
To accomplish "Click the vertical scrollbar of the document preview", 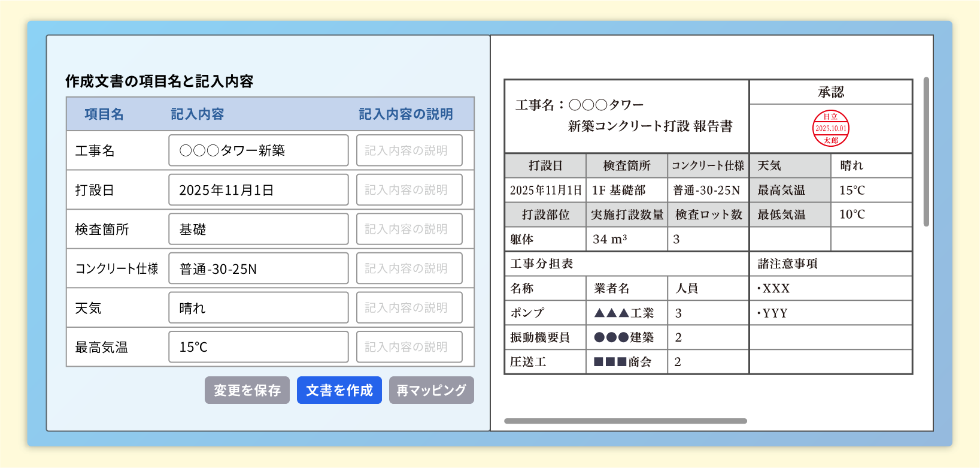I will (926, 152).
